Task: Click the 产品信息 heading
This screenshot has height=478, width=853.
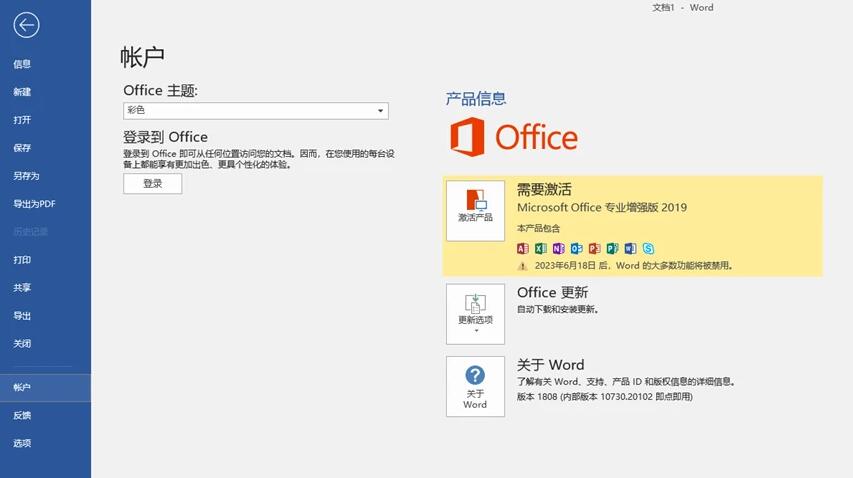Action: coord(476,99)
